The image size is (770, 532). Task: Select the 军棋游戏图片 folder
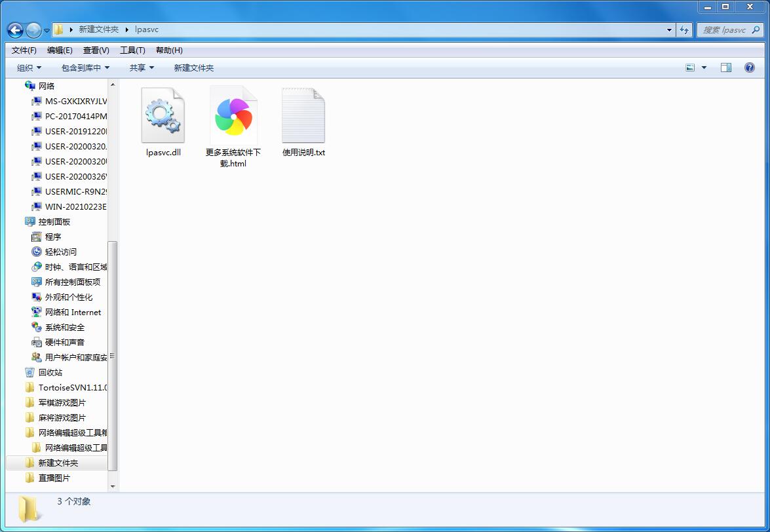point(56,402)
